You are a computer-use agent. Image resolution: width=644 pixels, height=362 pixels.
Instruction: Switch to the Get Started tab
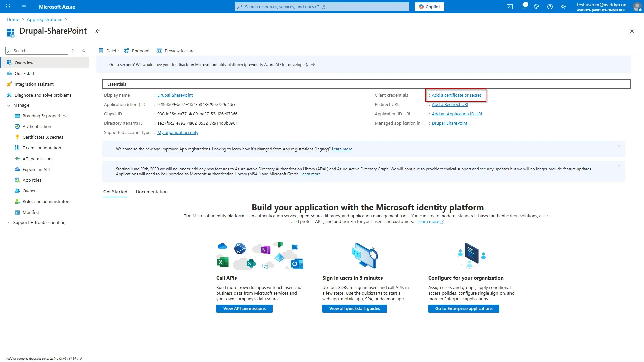(115, 192)
